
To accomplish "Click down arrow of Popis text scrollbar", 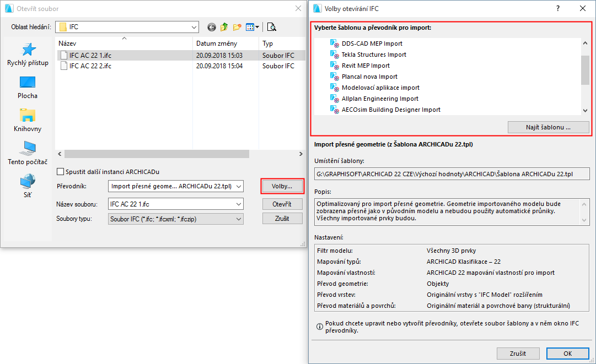I will click(x=584, y=220).
